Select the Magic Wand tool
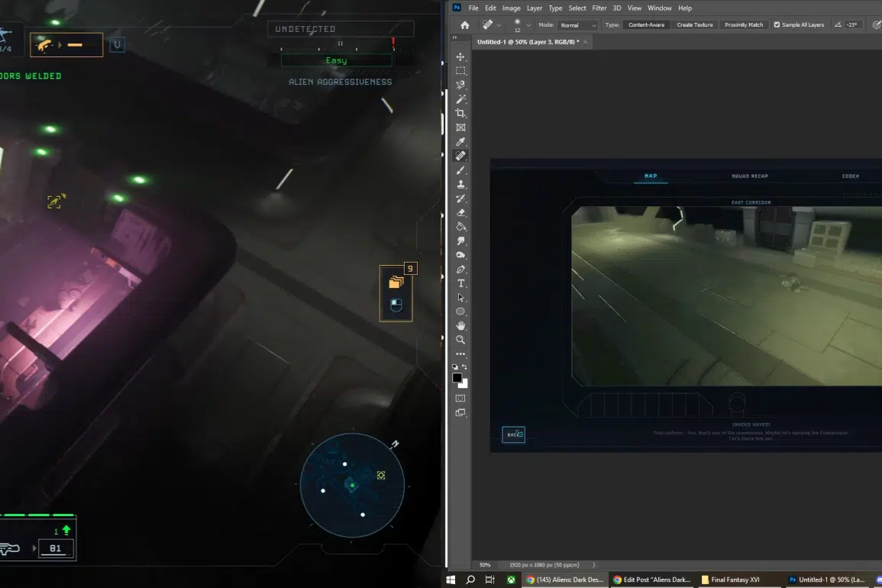The height and width of the screenshot is (588, 882). 460,99
